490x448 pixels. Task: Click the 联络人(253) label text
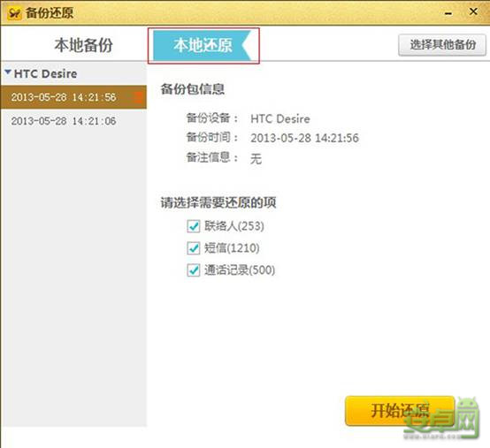tap(234, 226)
